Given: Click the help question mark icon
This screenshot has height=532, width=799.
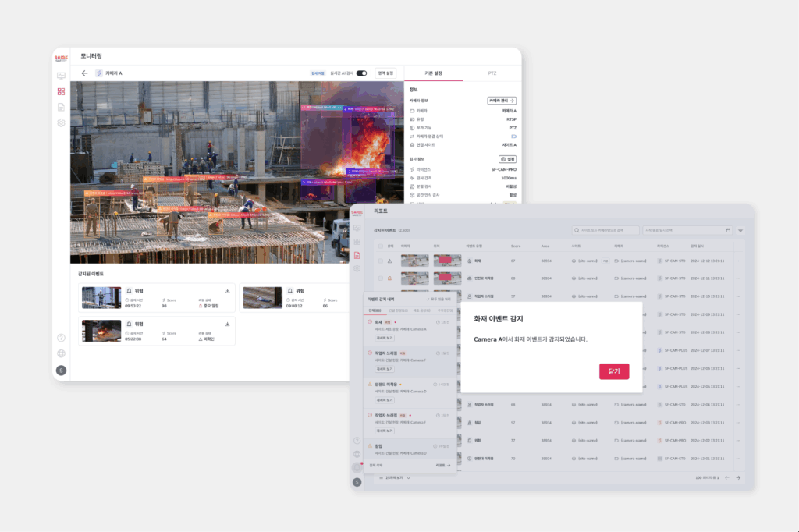Looking at the screenshot, I should (x=61, y=338).
